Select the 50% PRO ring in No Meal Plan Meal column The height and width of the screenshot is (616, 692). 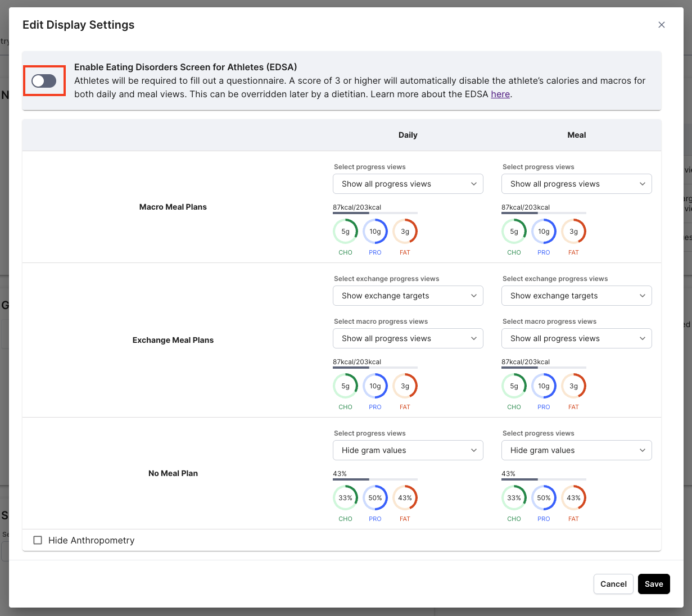point(544,497)
